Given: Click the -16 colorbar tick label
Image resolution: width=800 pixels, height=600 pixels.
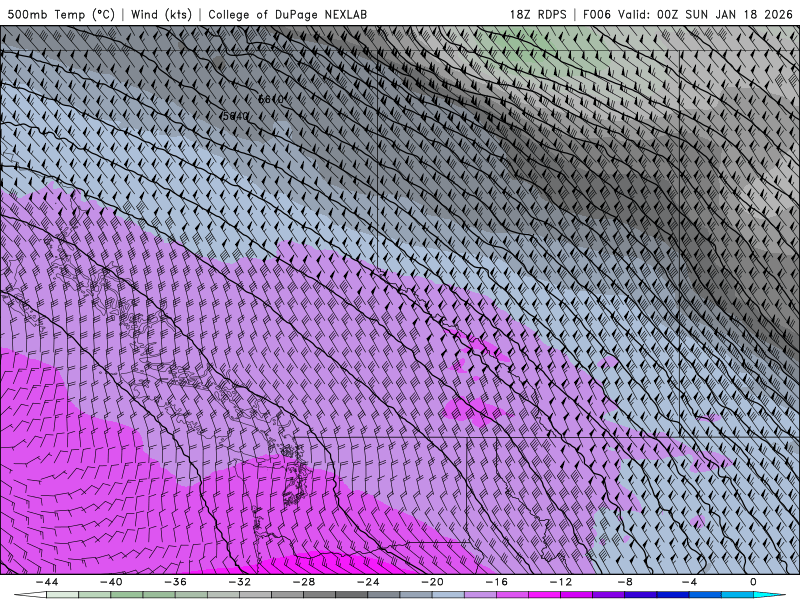Looking at the screenshot, I should click(x=496, y=582).
